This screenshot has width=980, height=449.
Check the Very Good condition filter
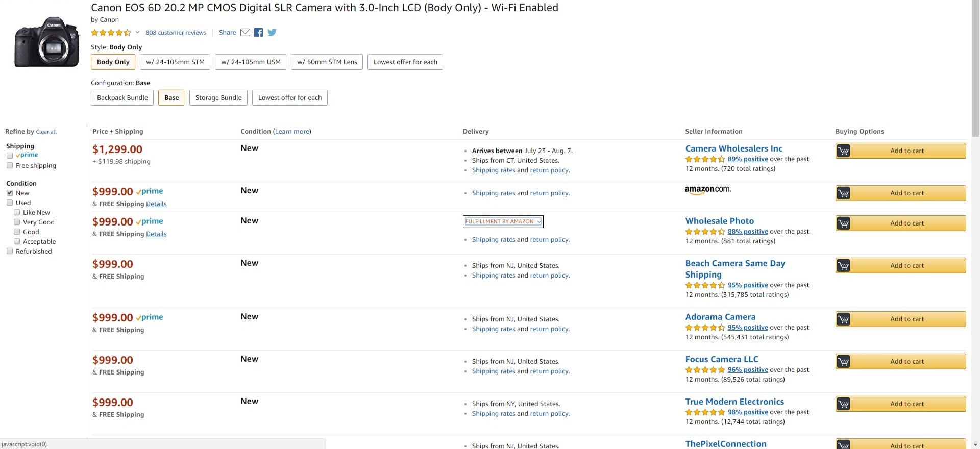(17, 222)
